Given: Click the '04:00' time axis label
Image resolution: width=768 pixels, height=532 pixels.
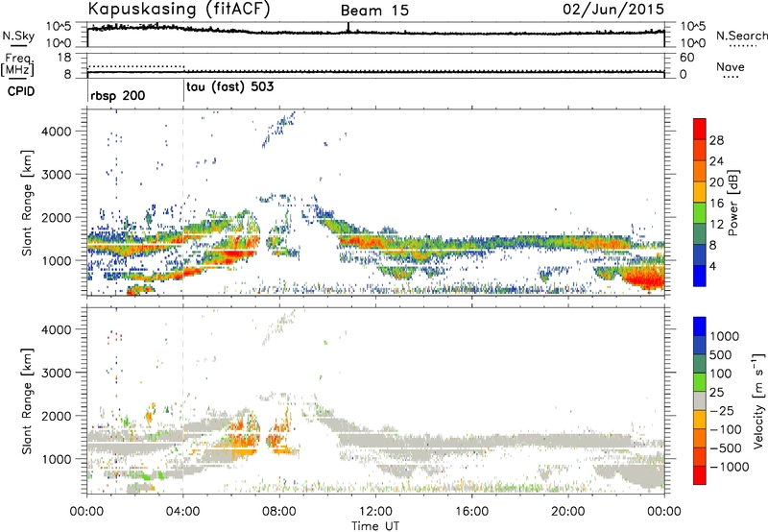Looking at the screenshot, I should (x=183, y=512).
